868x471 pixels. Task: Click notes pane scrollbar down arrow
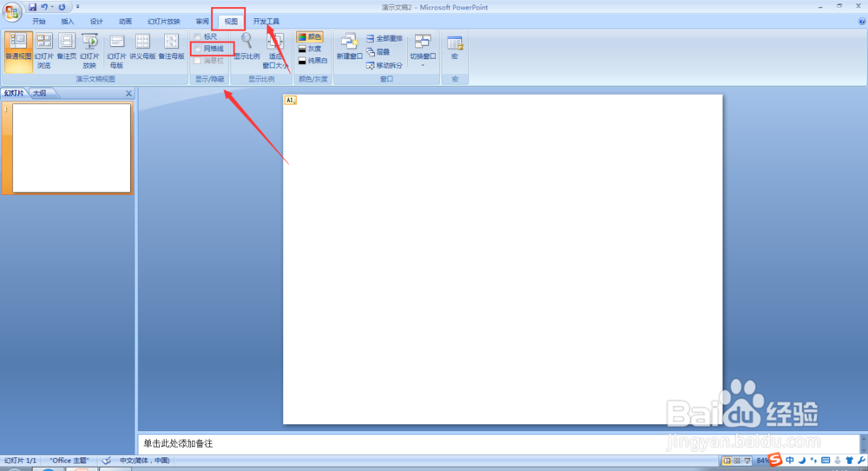(863, 449)
